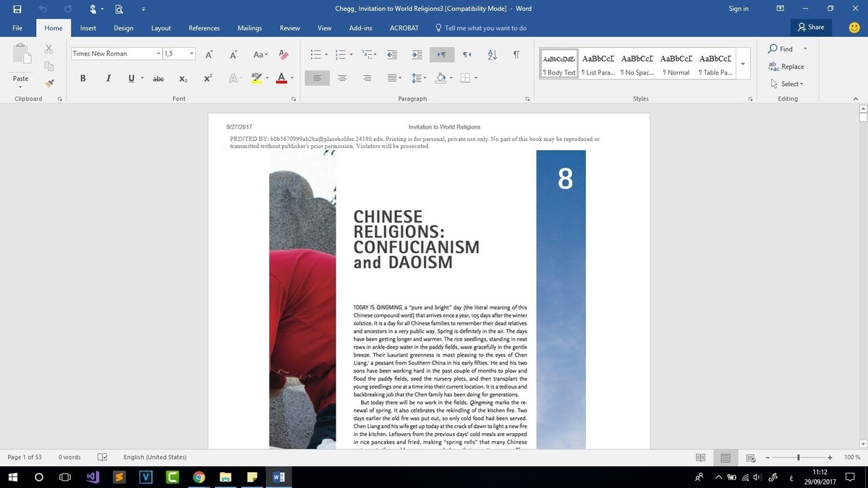Open Google Chrome from the taskbar
This screenshot has width=868, height=488.
point(199,477)
